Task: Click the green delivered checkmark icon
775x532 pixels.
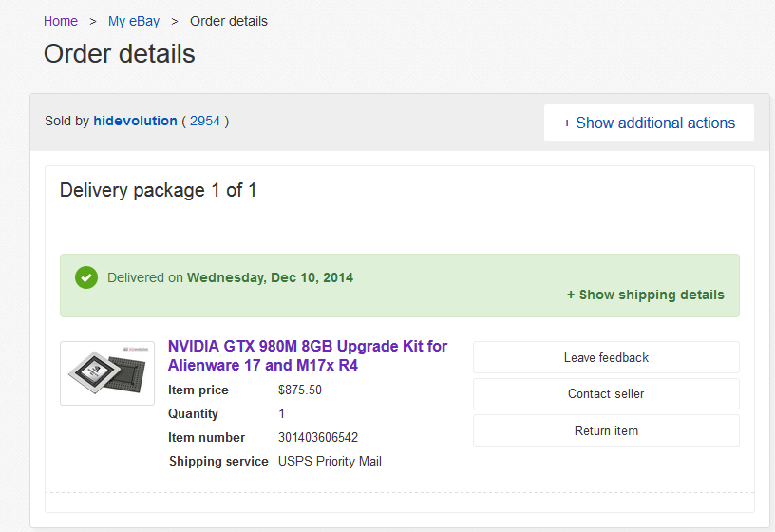Action: (x=86, y=277)
